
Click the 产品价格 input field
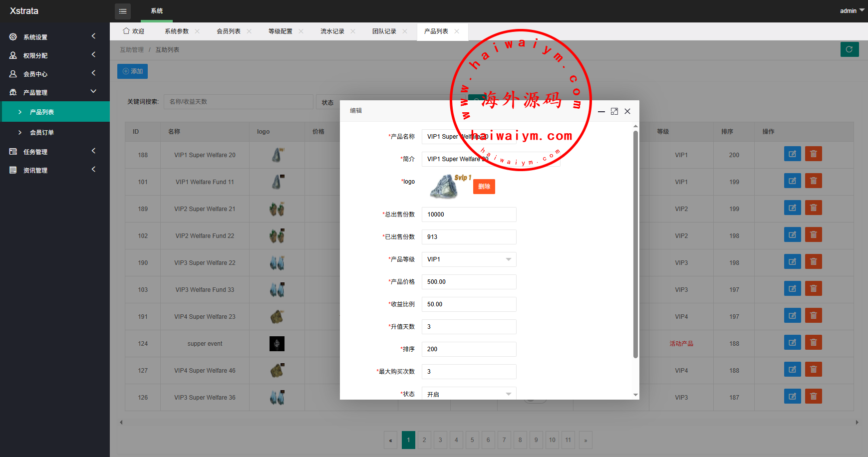tap(469, 282)
